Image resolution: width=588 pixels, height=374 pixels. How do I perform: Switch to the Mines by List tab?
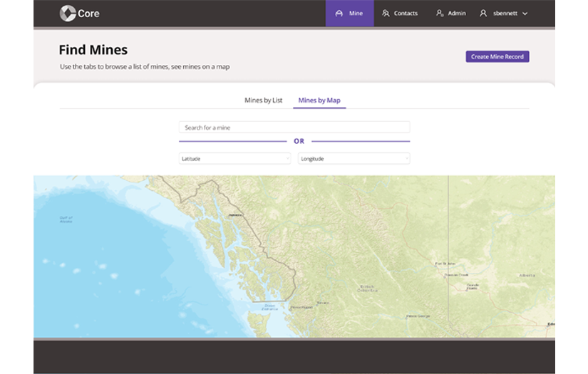click(x=263, y=100)
